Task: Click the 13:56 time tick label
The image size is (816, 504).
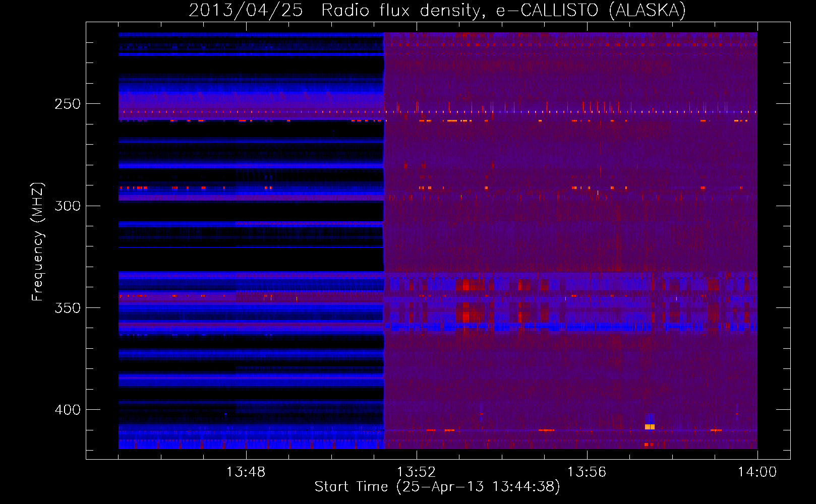Action: 587,472
